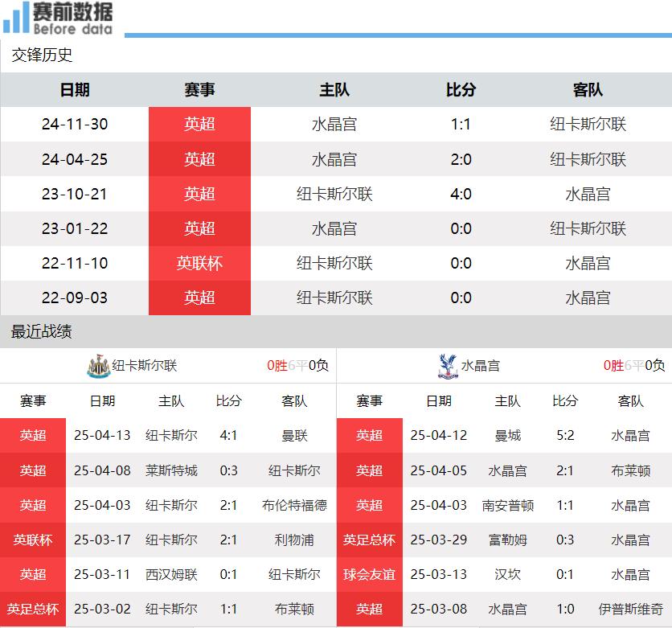Click the 英足总杯 tag in the 25-03-02 row
672x628 pixels.
click(x=33, y=610)
